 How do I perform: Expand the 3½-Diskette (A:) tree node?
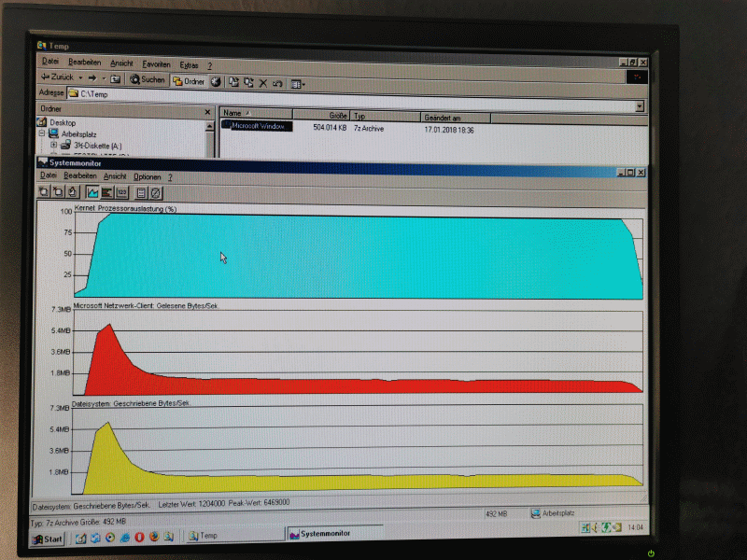click(x=53, y=146)
